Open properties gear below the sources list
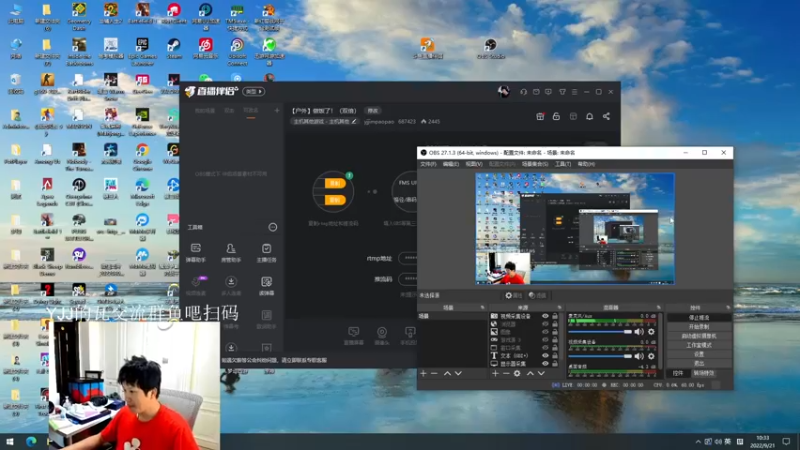The width and height of the screenshot is (800, 450). pos(517,373)
